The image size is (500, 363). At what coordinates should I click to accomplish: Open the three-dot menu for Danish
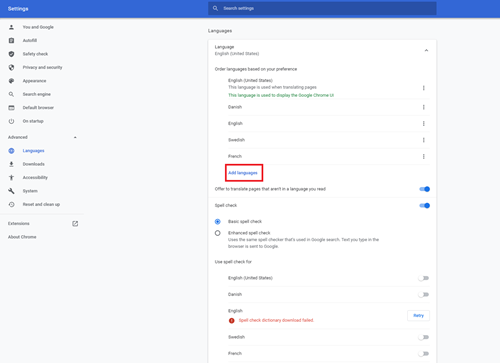[424, 107]
